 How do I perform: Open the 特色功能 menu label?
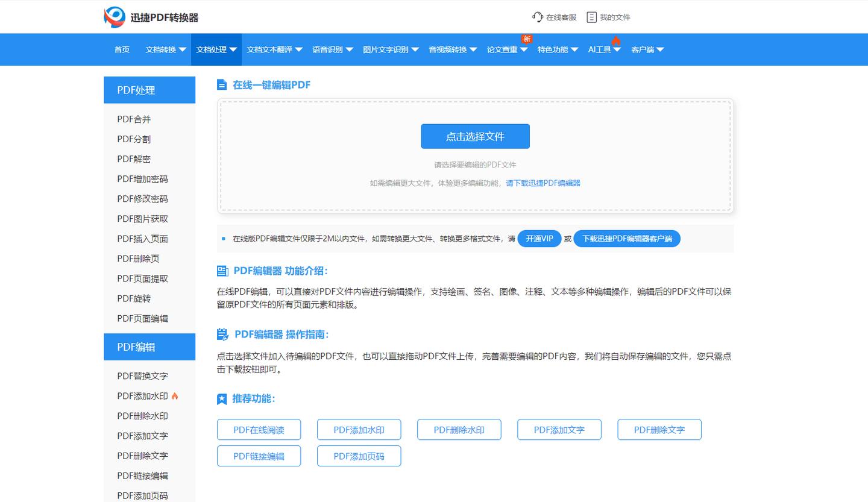(x=553, y=49)
